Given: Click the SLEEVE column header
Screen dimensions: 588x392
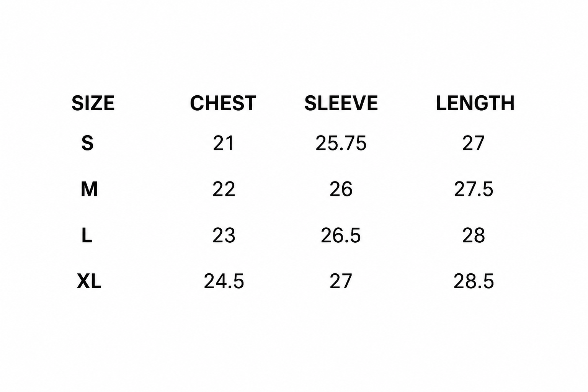Looking at the screenshot, I should point(341,103).
